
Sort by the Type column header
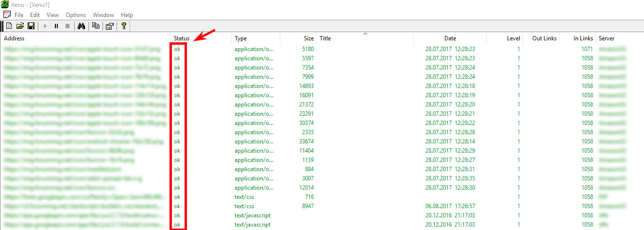click(255, 38)
